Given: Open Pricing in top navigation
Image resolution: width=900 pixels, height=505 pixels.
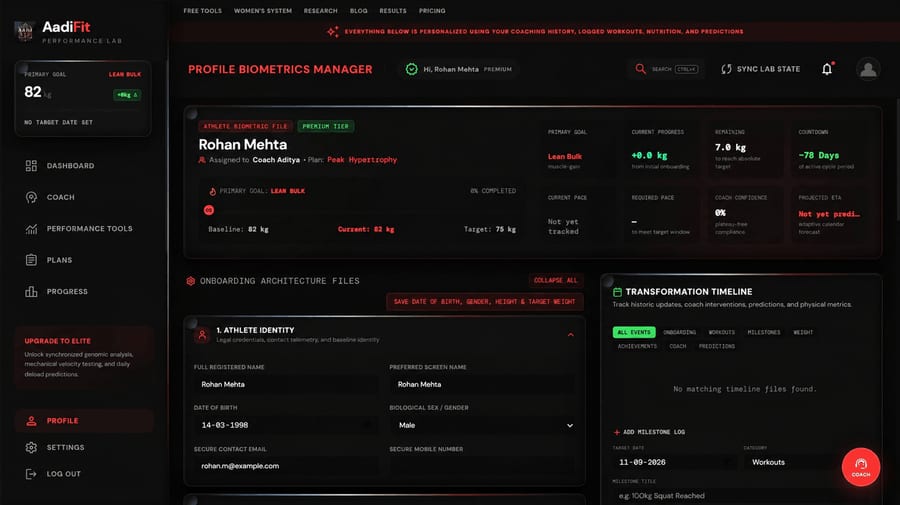Looking at the screenshot, I should [432, 11].
